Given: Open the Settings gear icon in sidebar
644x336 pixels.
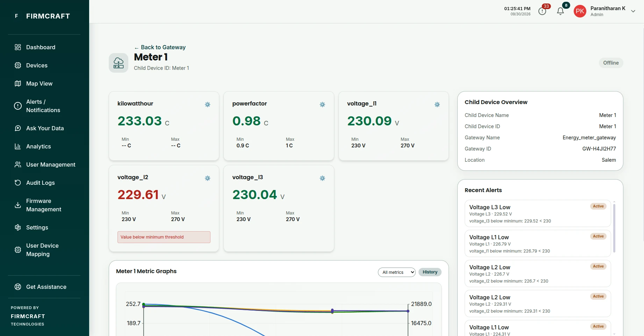Looking at the screenshot, I should 18,227.
